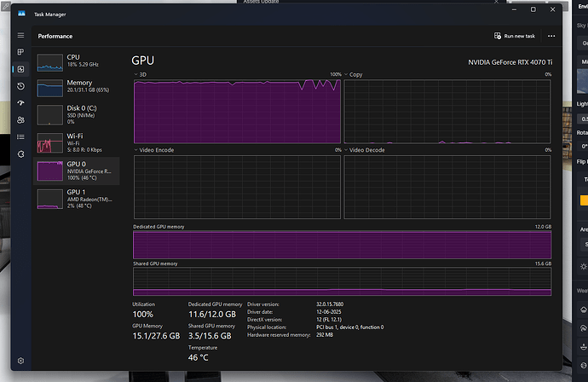Select the Wi-Fi performance item
Viewport: 588px width, 382px height.
pyautogui.click(x=77, y=142)
